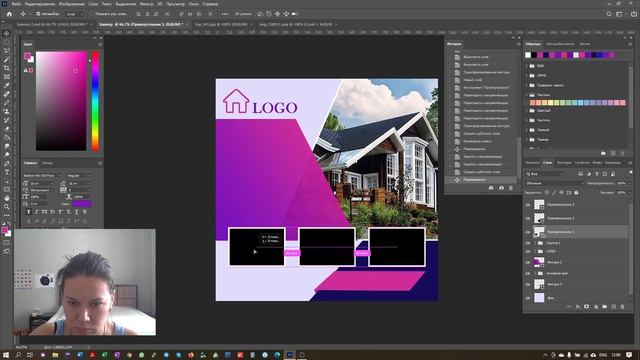The height and width of the screenshot is (360, 640).
Task: Hide the фон layer
Action: pos(528,298)
